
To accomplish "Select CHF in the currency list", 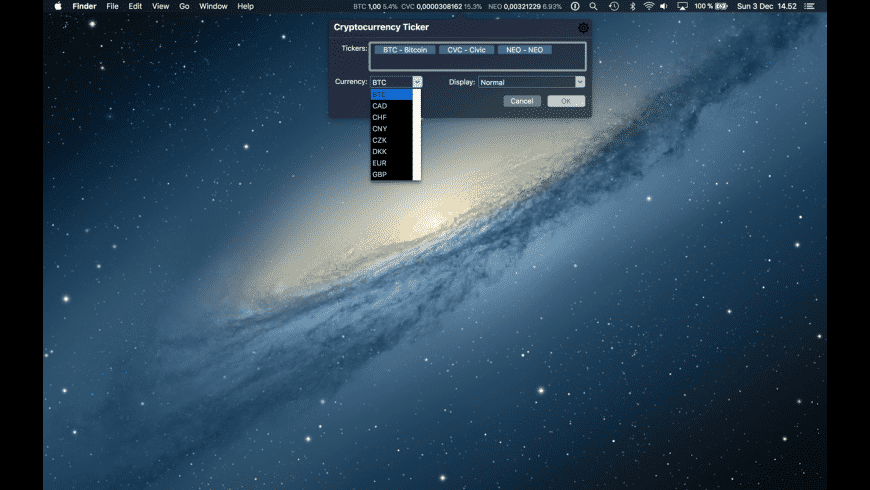I will click(392, 118).
